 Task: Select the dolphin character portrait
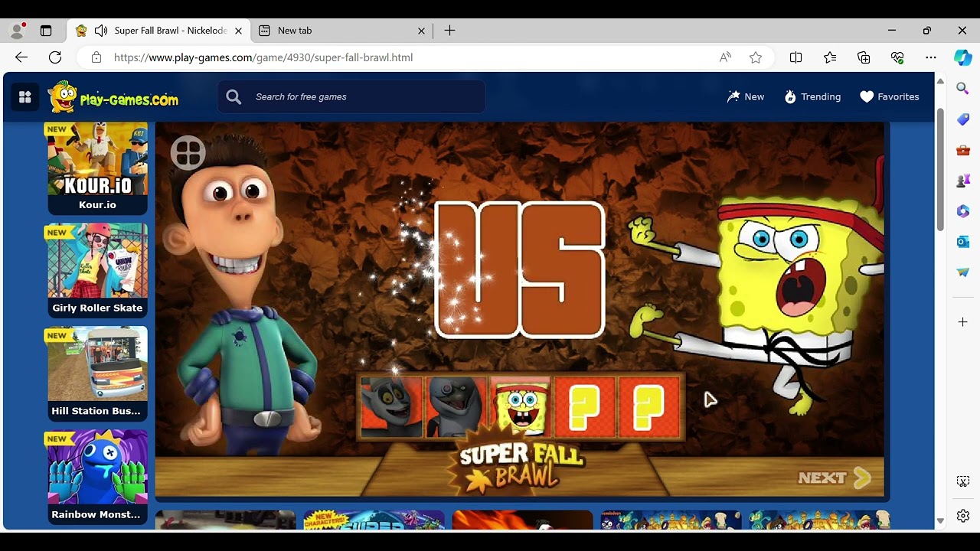[x=456, y=407]
